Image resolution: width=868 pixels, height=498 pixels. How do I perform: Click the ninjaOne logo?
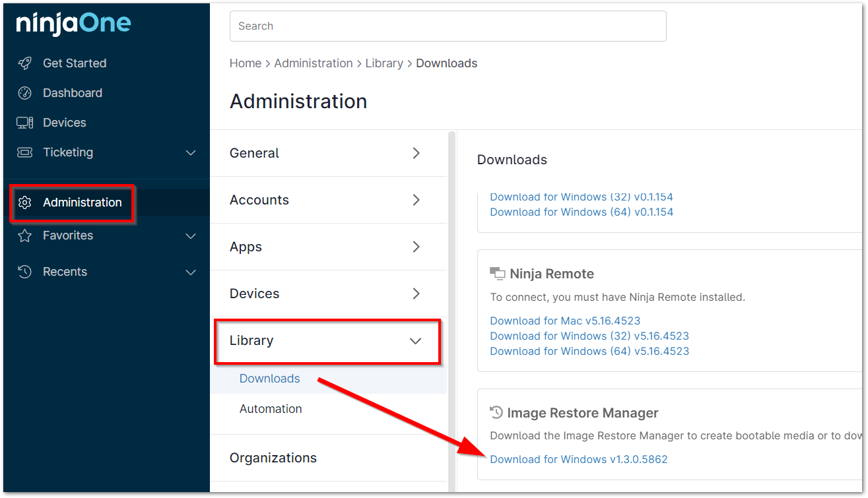[x=73, y=24]
